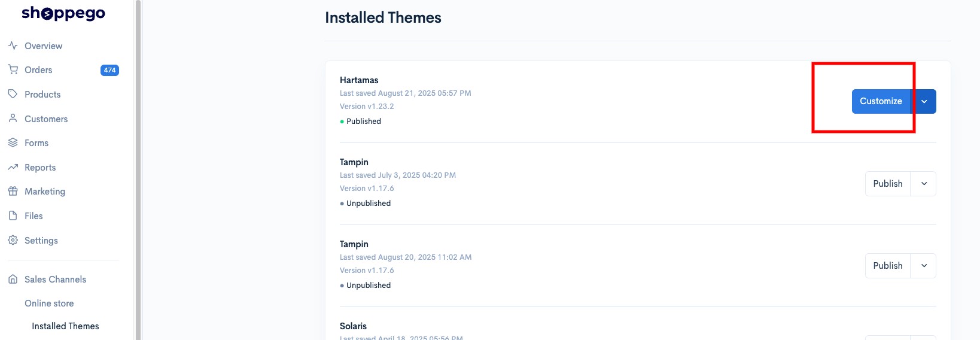Click the 474 orders badge
Image resolution: width=980 pixels, height=340 pixels.
pyautogui.click(x=109, y=70)
